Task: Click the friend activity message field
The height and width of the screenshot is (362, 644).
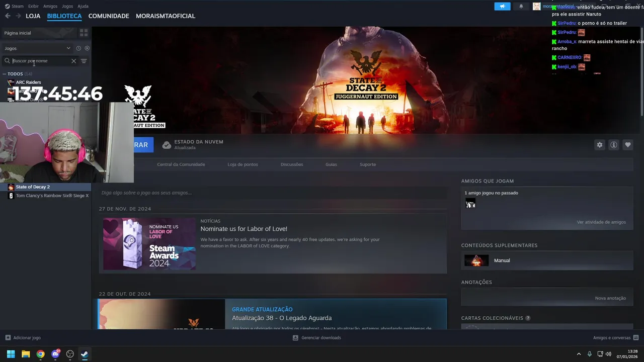Action: click(273, 193)
